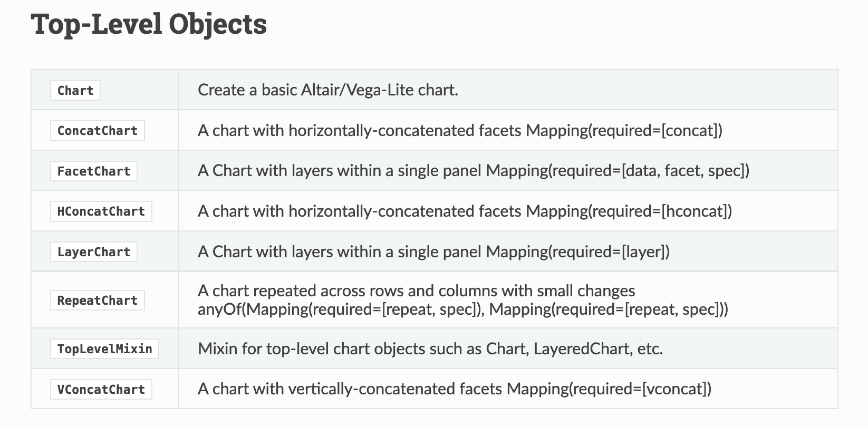Click RepeatChart description about rows and columns
This screenshot has height=426, width=868.
(416, 291)
